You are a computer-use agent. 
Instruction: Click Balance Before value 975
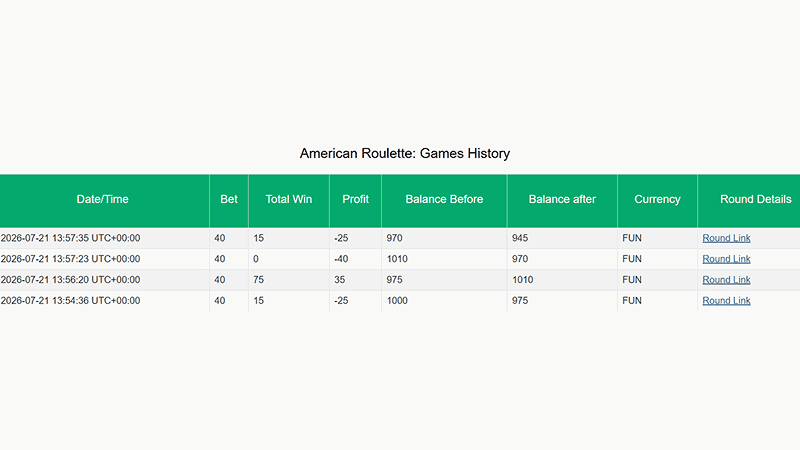coord(394,280)
